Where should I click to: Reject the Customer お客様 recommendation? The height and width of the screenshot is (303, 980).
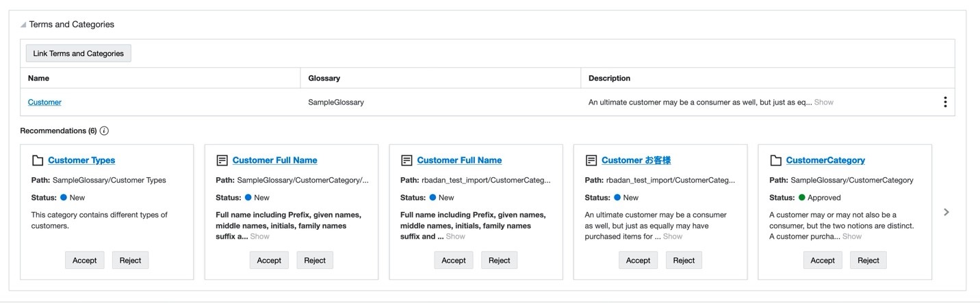click(684, 260)
